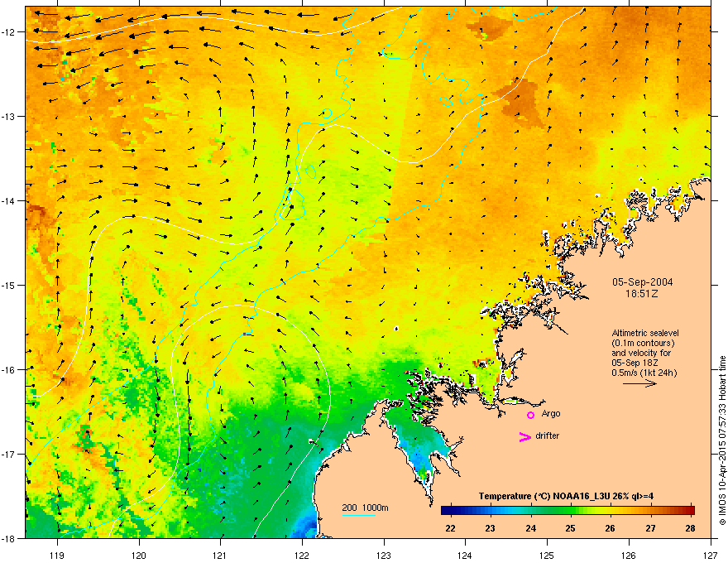This screenshot has width=728, height=563.
Task: Click longitude axis label '124'
Action: pyautogui.click(x=465, y=555)
